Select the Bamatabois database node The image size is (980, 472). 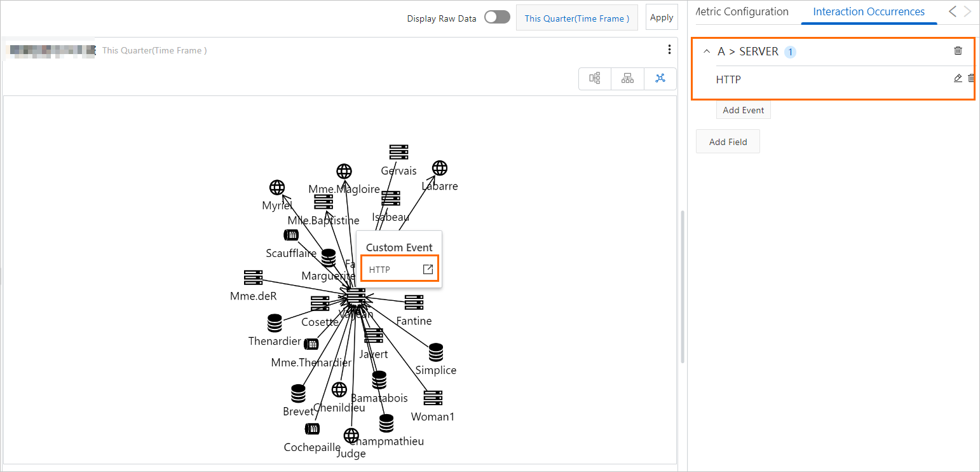point(379,380)
